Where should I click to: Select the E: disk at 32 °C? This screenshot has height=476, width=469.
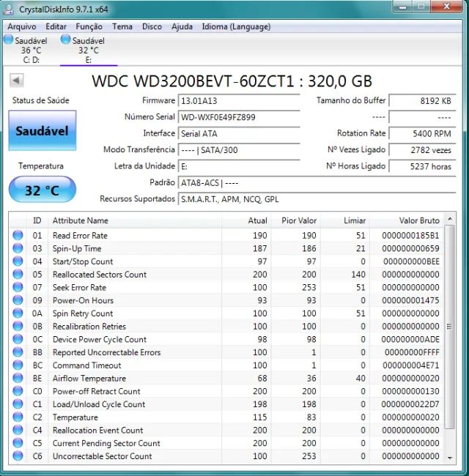[89, 50]
